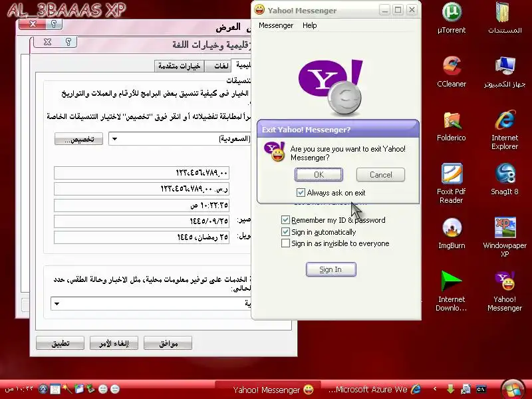
Task: Confirm exit with the OK button
Action: coord(319,175)
